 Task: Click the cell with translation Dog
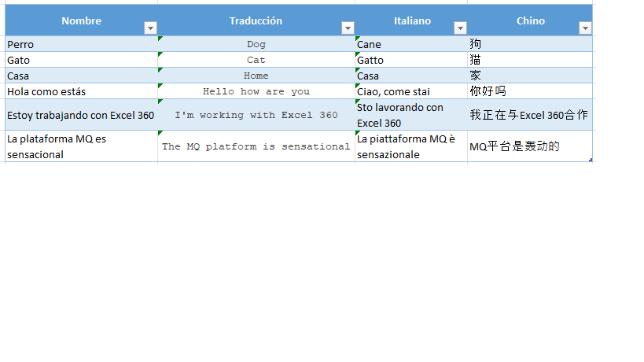point(256,45)
